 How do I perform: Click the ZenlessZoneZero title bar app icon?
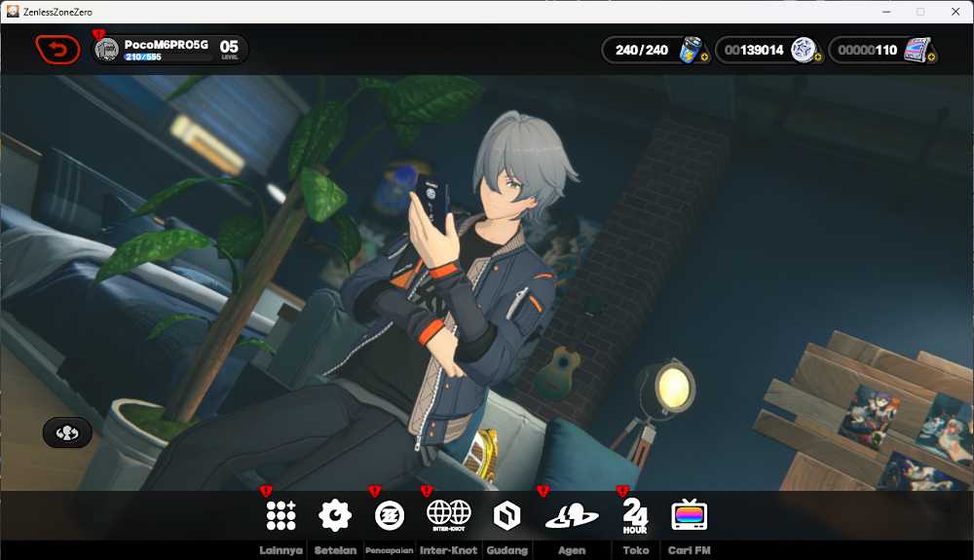coord(13,11)
